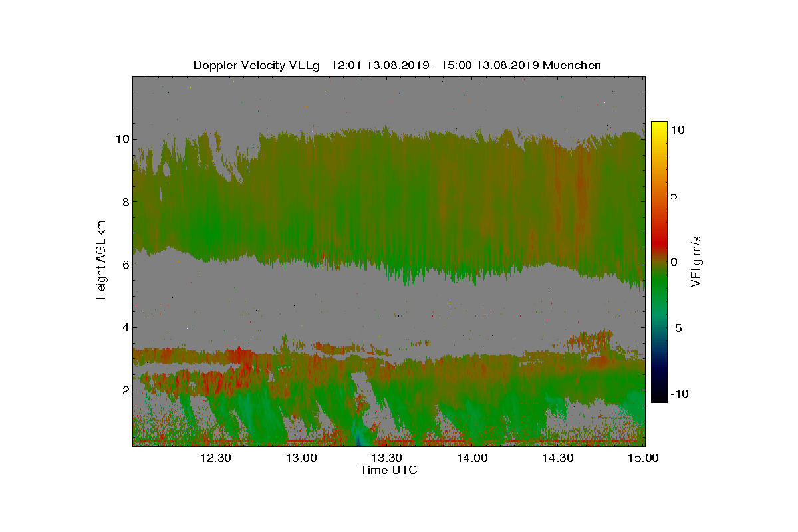Click the 14:00 time tick label
This screenshot has width=798, height=532.
(x=473, y=458)
